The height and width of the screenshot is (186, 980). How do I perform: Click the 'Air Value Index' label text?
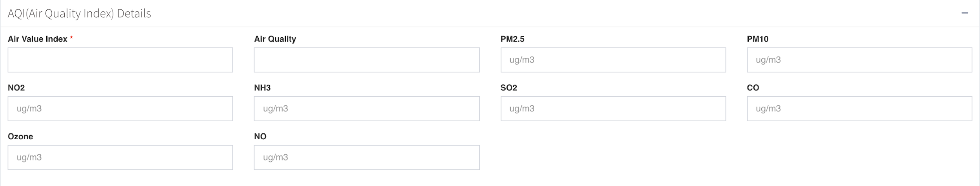(x=38, y=39)
